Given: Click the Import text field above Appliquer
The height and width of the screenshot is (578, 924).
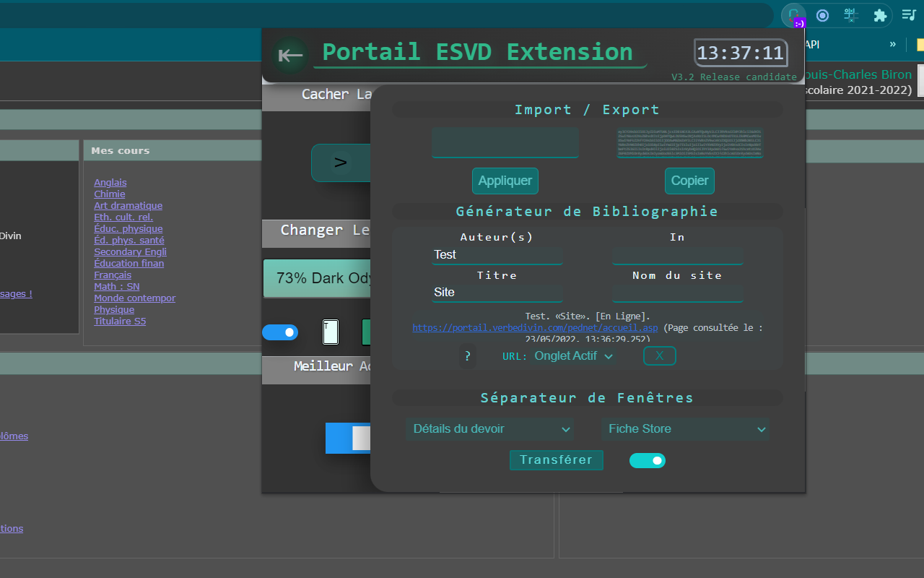Looking at the screenshot, I should (505, 142).
